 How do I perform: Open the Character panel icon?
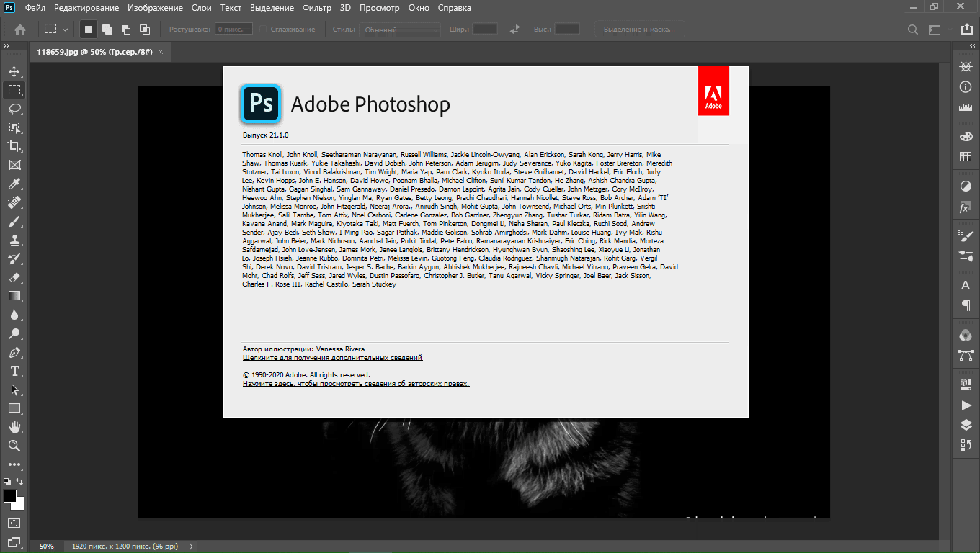(966, 285)
